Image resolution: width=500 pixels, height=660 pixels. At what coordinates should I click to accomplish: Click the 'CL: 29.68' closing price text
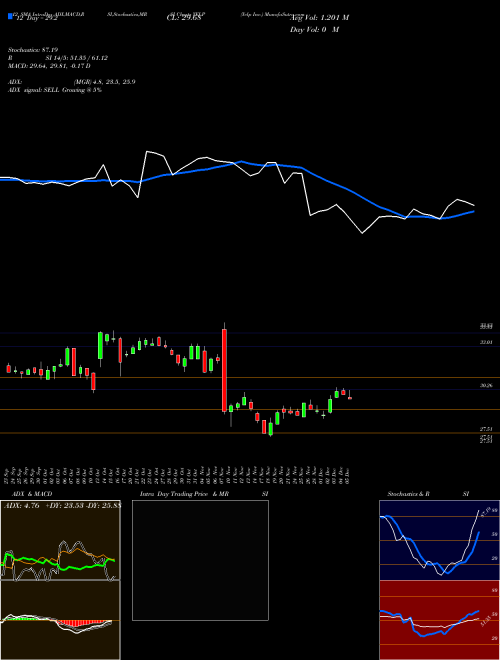point(184,18)
